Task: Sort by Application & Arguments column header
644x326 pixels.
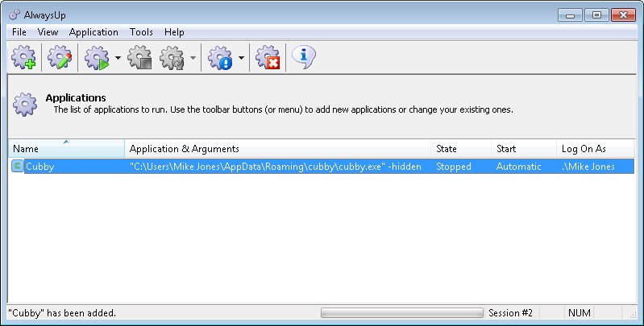Action: coord(277,148)
